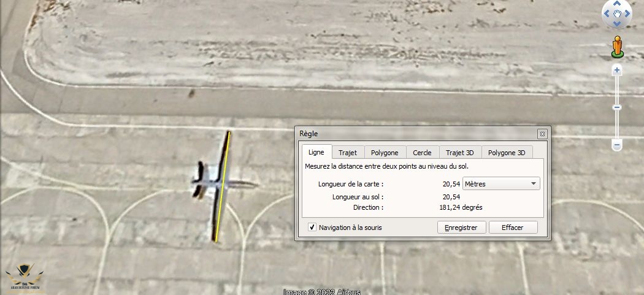This screenshot has height=295, width=644.
Task: Click the zoom slider handle
Action: point(617,107)
